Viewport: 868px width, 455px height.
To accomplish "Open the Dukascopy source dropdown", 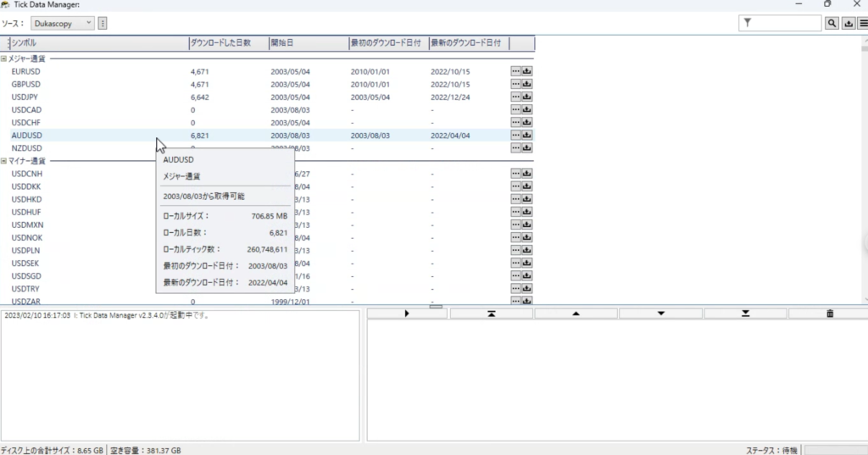I will tap(63, 23).
